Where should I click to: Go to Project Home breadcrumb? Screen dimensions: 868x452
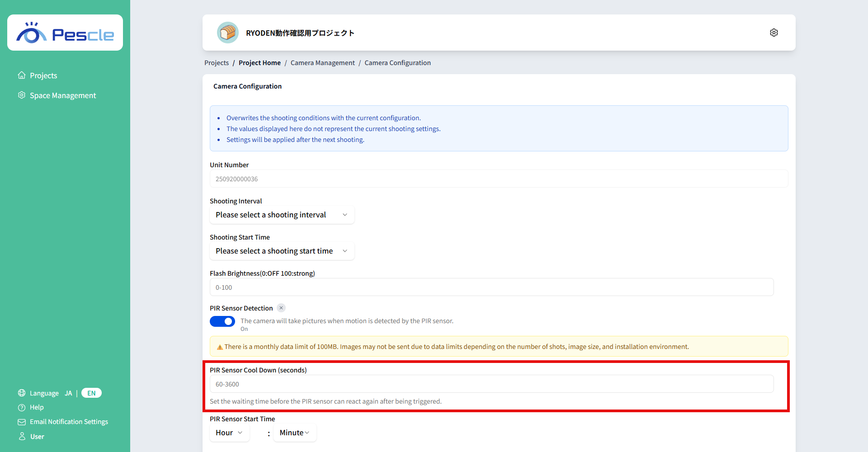point(259,63)
